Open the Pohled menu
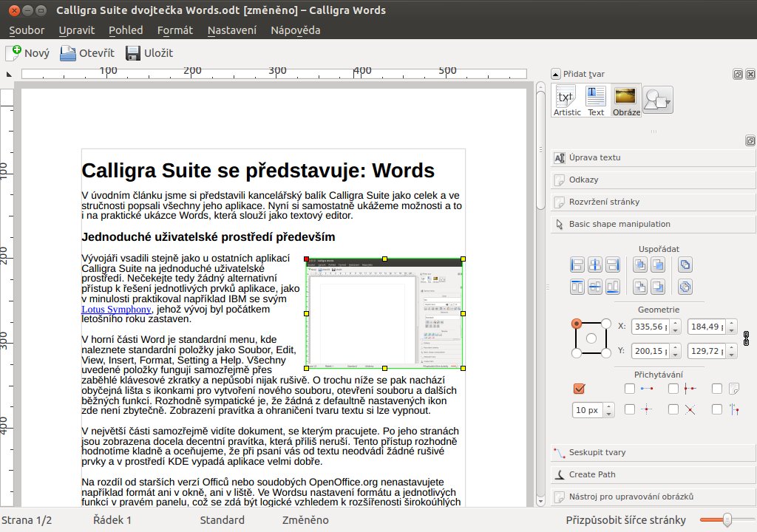This screenshot has height=532, width=757. point(126,30)
